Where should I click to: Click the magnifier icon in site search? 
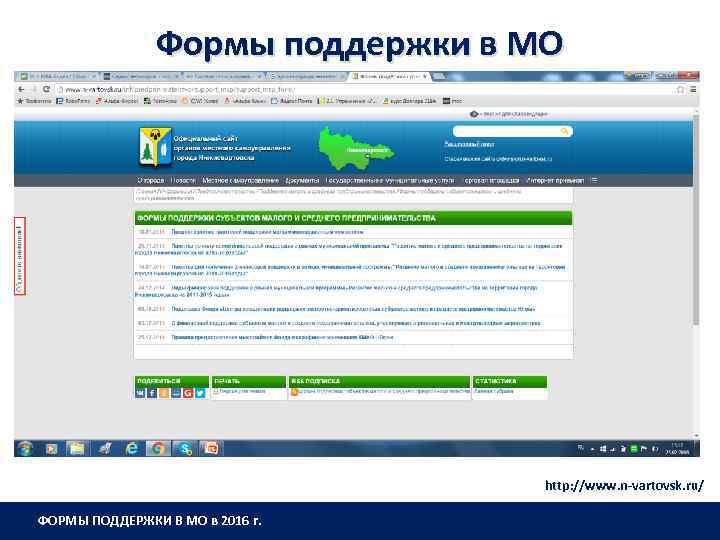564,131
